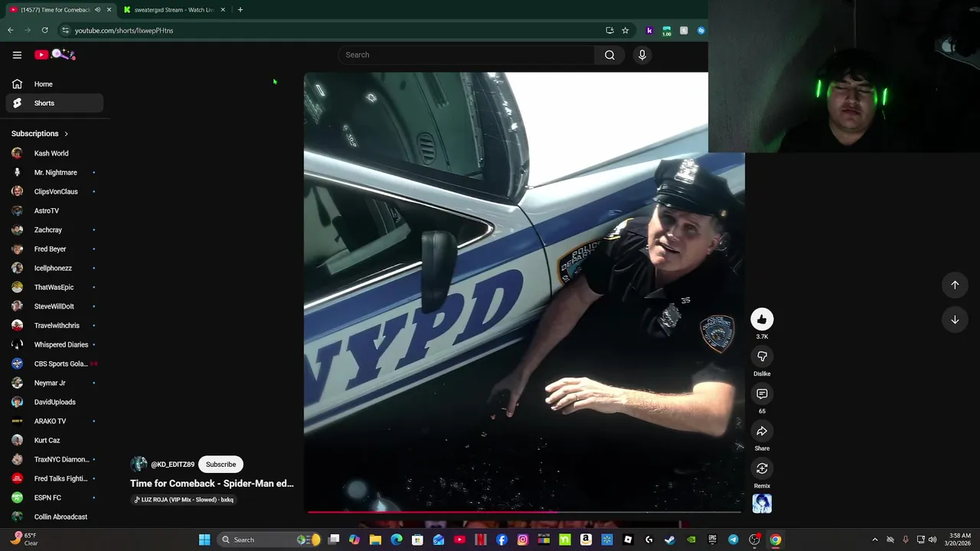Open a new browser tab
This screenshot has height=551, width=980.
click(240, 10)
